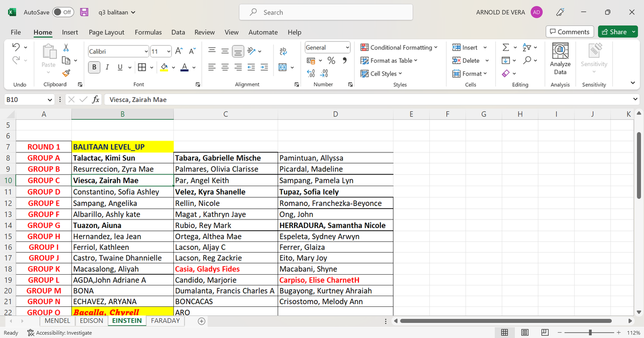Click the Redo arrow icon
Screen dimensions: 644x338
(16, 61)
